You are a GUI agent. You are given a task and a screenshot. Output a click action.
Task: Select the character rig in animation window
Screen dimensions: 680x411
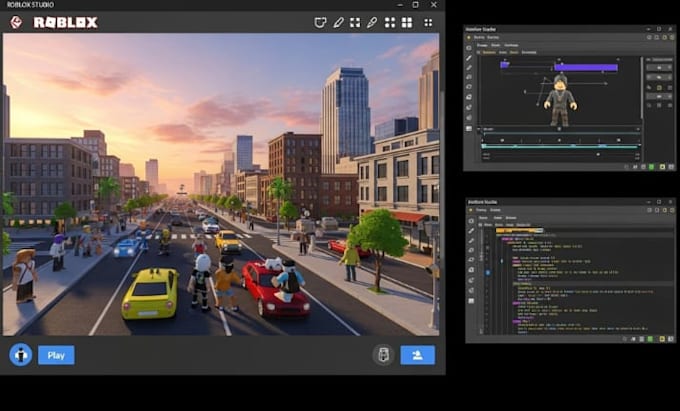click(560, 100)
